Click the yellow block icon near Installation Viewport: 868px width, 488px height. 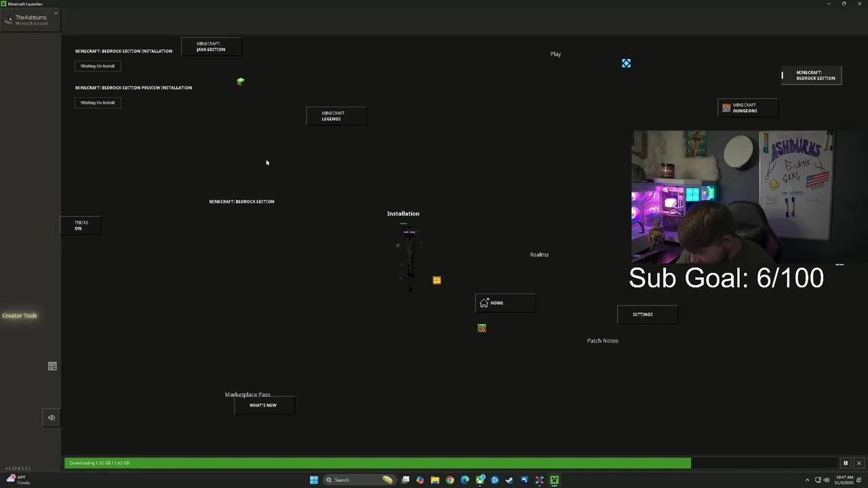tap(437, 280)
